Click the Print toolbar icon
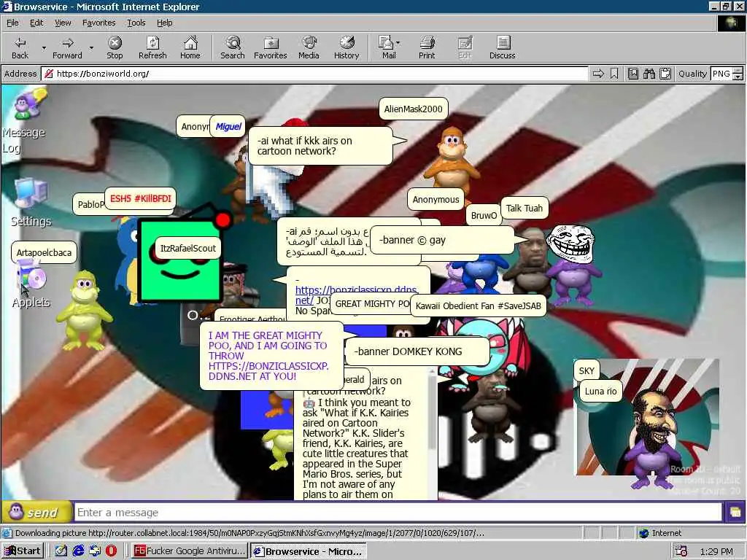The image size is (747, 560). (x=427, y=47)
